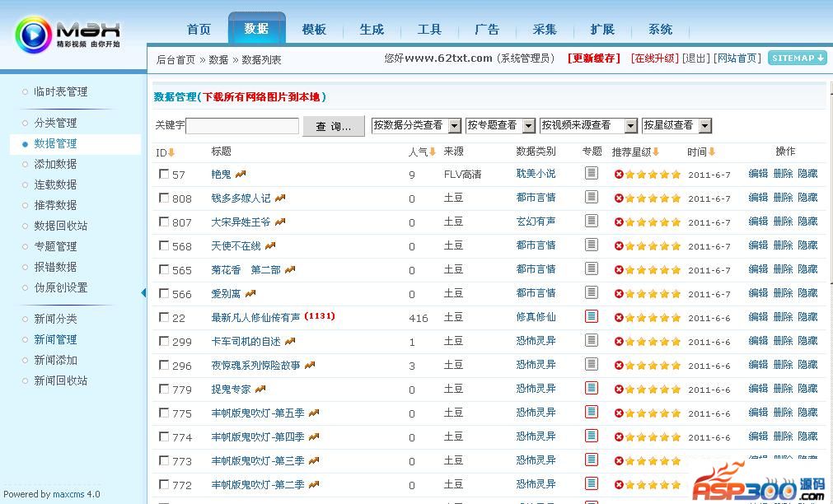Viewport: 833px width, 504px height.
Task: Click the MAX logo play icon
Action: point(33,35)
